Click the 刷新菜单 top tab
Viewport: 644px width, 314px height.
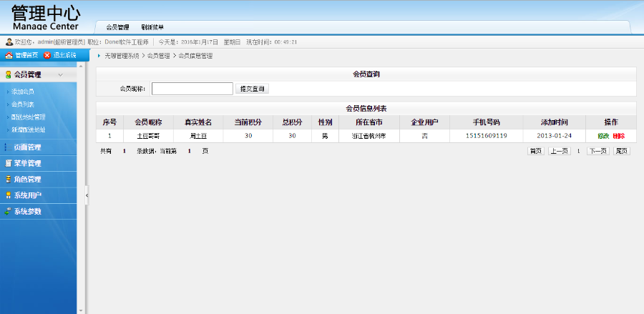(152, 27)
